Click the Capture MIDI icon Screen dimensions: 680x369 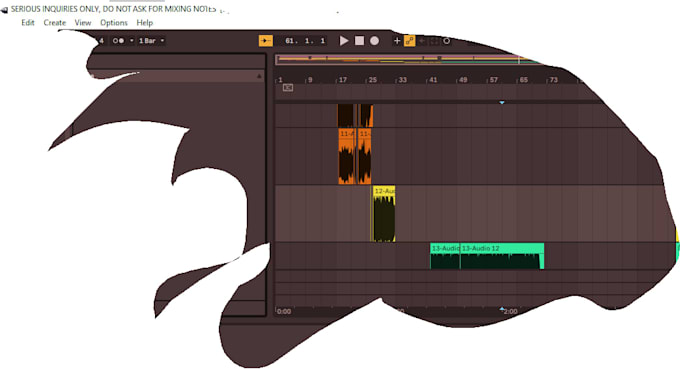[434, 41]
